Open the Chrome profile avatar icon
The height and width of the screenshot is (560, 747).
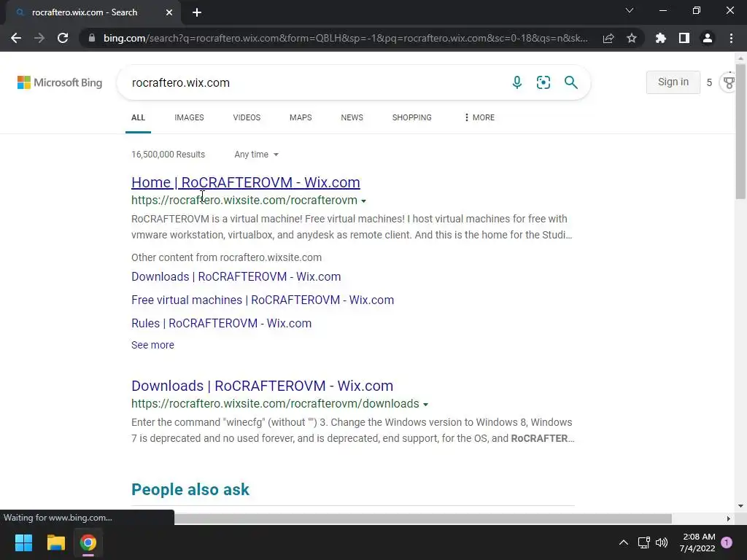click(708, 38)
